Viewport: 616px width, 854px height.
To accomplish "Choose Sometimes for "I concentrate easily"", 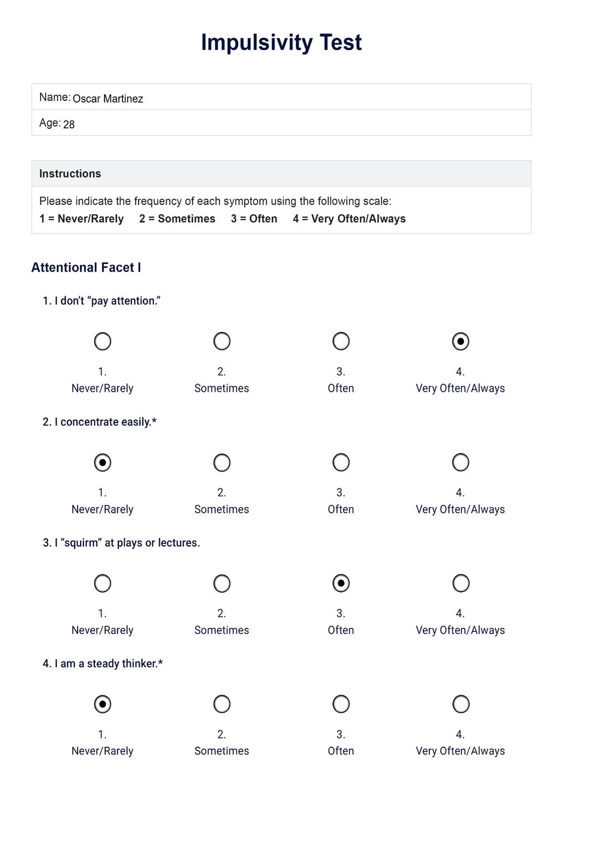I will pyautogui.click(x=222, y=463).
